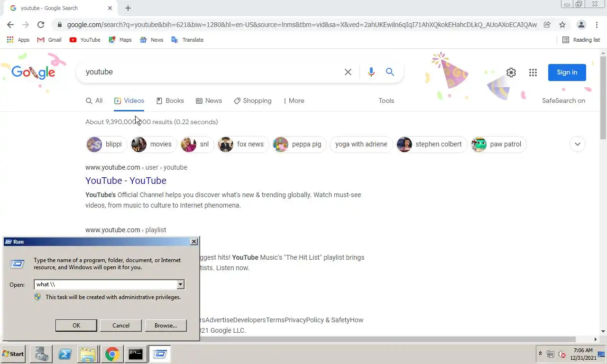Open the Reading list panel
The width and height of the screenshot is (607, 364).
coord(581,40)
